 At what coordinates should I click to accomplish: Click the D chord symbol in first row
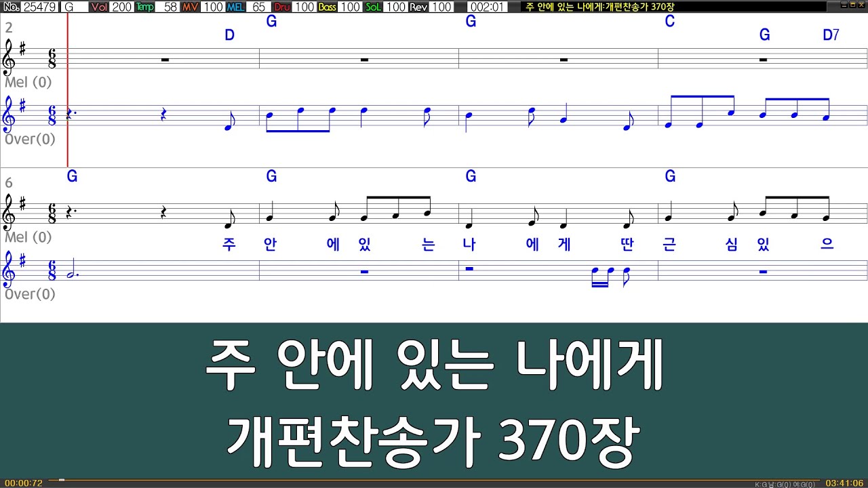tap(229, 35)
